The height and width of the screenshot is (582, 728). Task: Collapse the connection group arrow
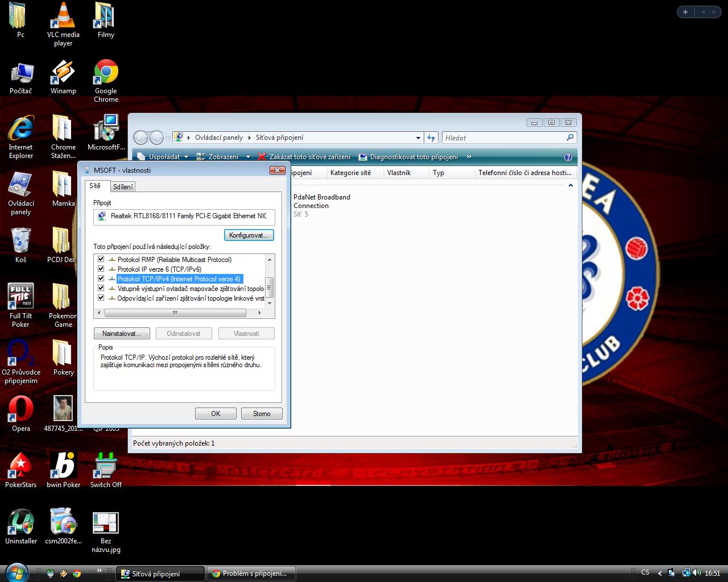(570, 185)
